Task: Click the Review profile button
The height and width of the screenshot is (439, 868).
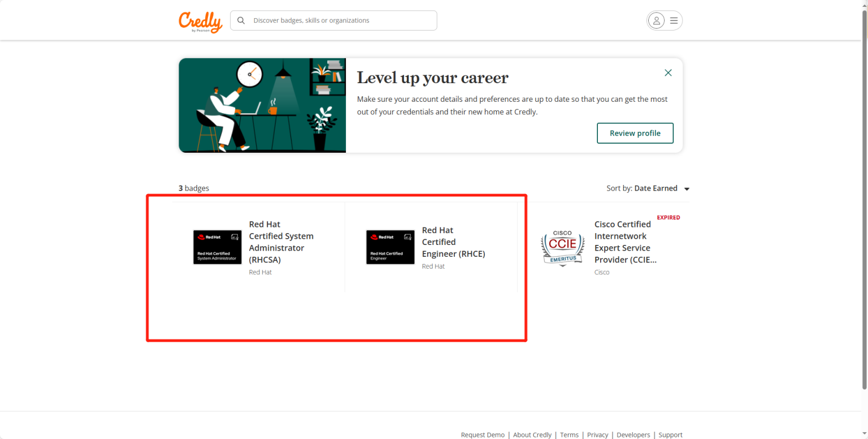Action: click(x=635, y=134)
